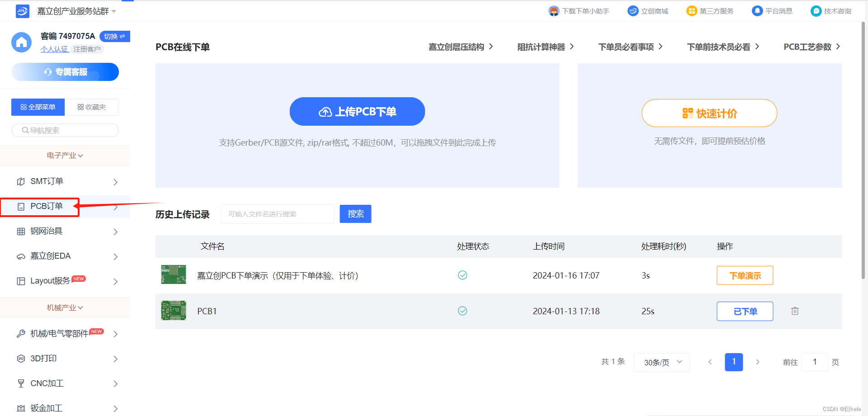868x416 pixels.
Task: Click the 导航搜索 search field
Action: [x=65, y=130]
